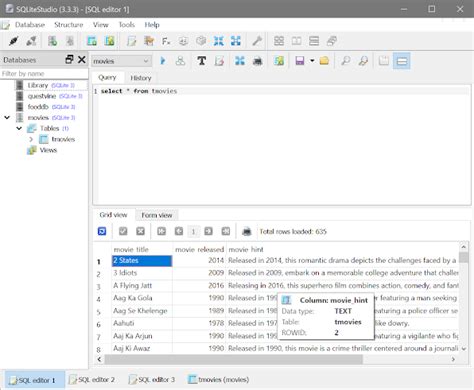474x390 pixels.
Task: Click the printer icon next to Total rows loaded
Action: (247, 231)
